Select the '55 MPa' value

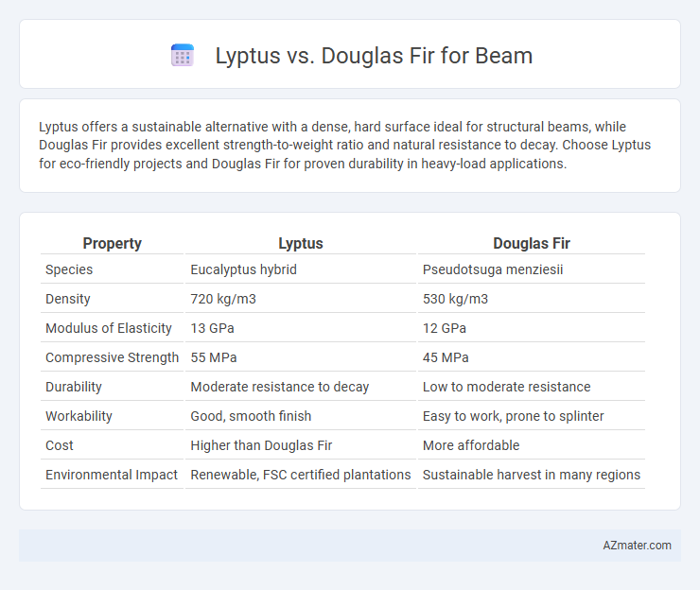(214, 357)
